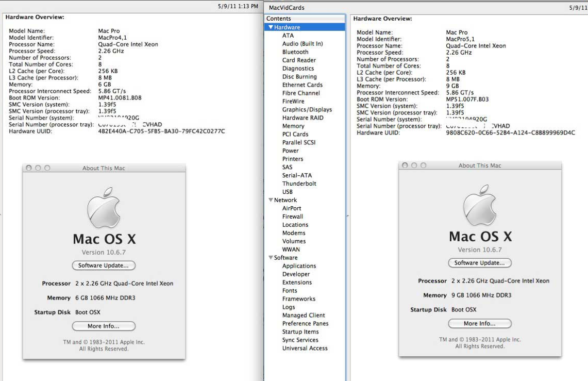Open Graphics/Displays entry
Viewport: 588px width, 381px height.
point(307,110)
